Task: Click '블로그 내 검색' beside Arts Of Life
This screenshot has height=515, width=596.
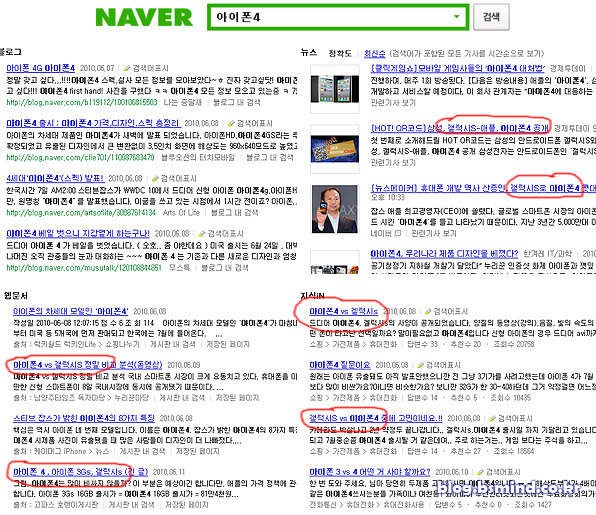Action: [234, 213]
